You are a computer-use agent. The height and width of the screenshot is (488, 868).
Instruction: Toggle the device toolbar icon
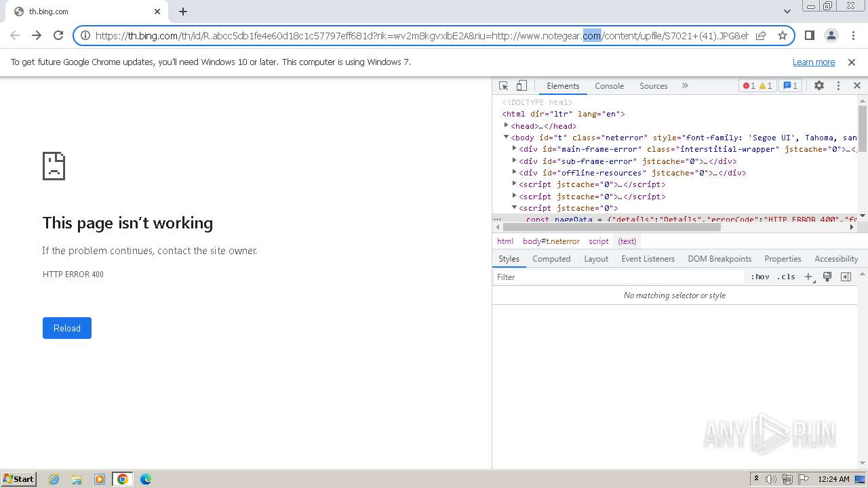[x=521, y=86]
